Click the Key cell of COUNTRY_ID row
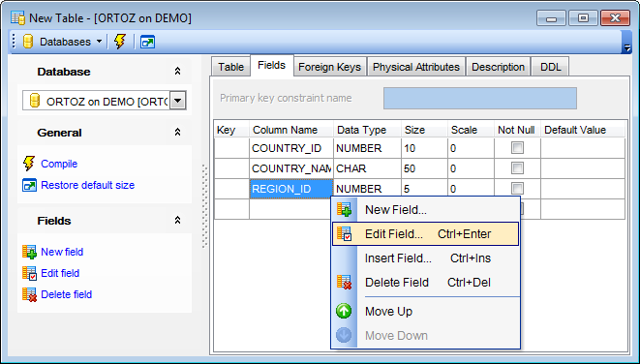640x364 pixels. click(x=231, y=148)
